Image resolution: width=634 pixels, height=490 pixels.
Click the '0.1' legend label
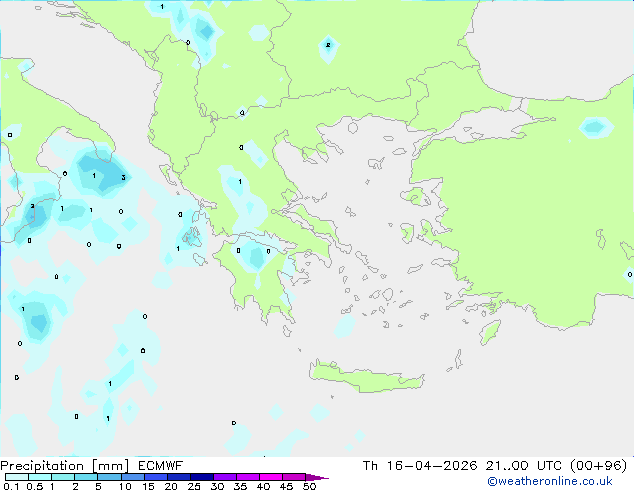[x=11, y=486]
